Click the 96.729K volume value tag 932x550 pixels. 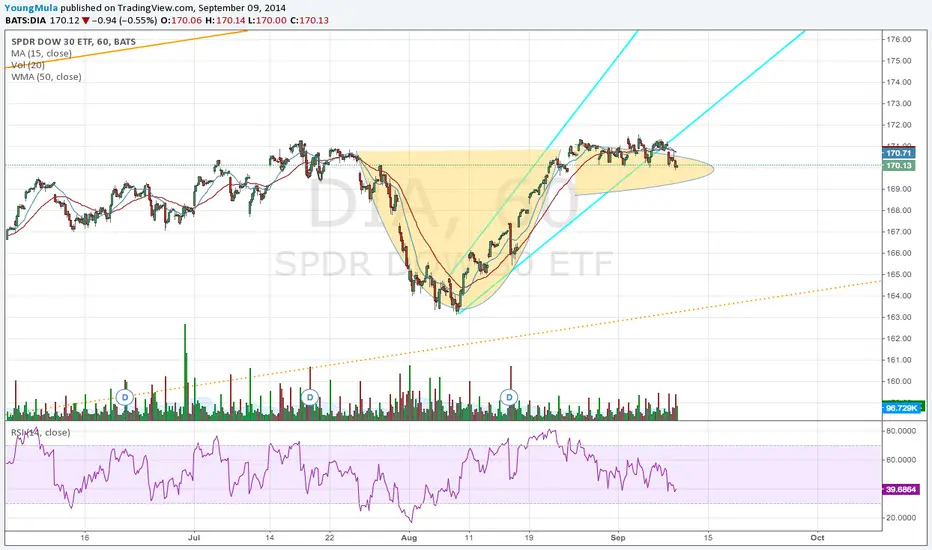(x=901, y=408)
